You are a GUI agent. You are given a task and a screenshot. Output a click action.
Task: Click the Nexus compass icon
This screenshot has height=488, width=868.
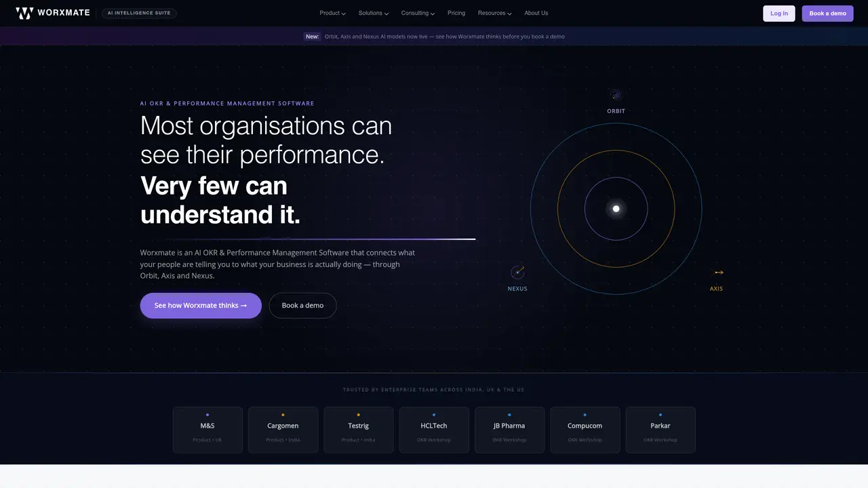coord(517,272)
